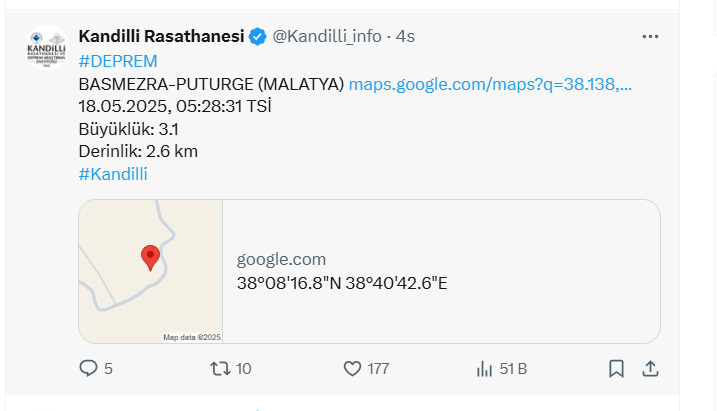This screenshot has width=717, height=411.
Task: Open the 38°08'16.8"N 38°40'42.6"E card title
Action: point(342,283)
